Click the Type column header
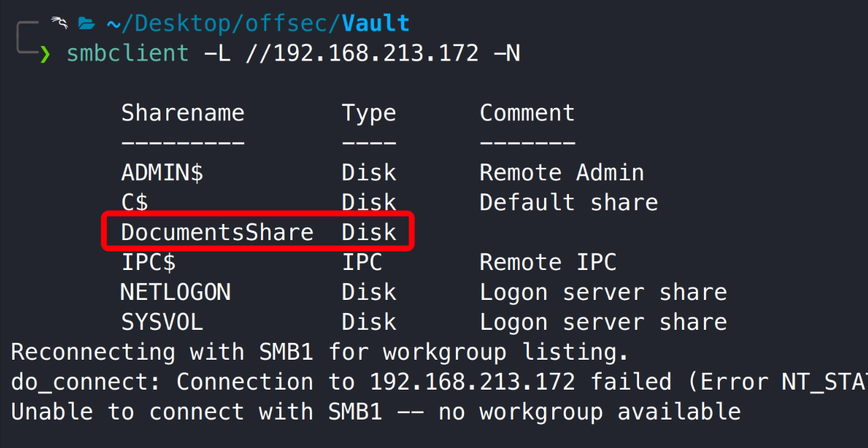The image size is (868, 448). pos(368,113)
